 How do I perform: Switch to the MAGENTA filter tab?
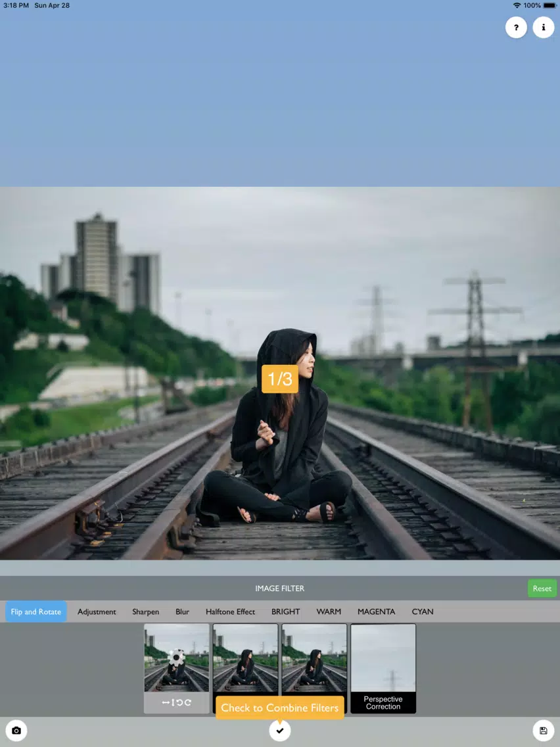click(x=376, y=612)
